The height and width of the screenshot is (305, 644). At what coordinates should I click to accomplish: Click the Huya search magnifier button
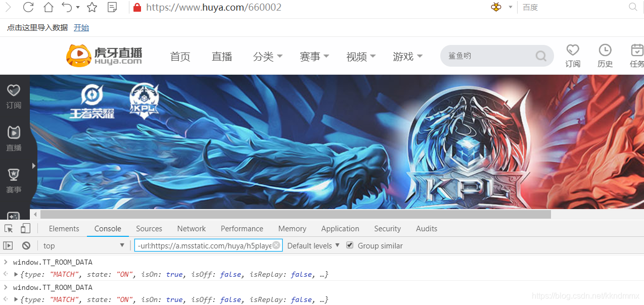pos(541,56)
